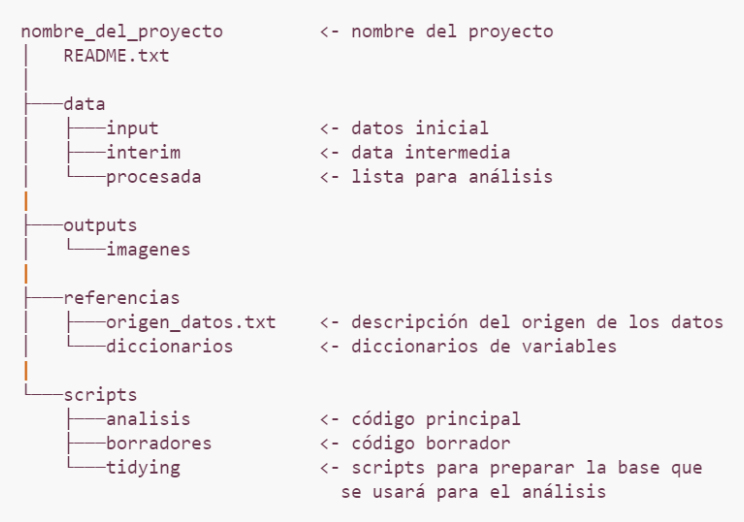Click the borradores subfolder

(158, 443)
